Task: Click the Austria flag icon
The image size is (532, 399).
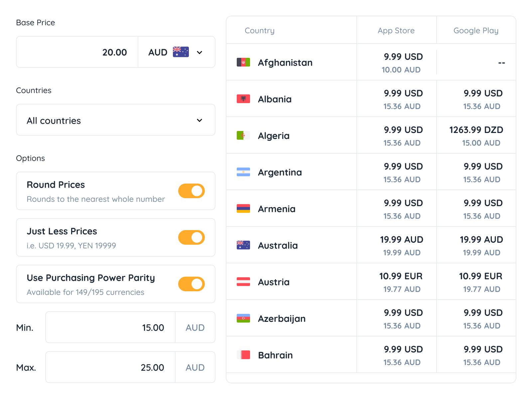Action: pyautogui.click(x=243, y=282)
